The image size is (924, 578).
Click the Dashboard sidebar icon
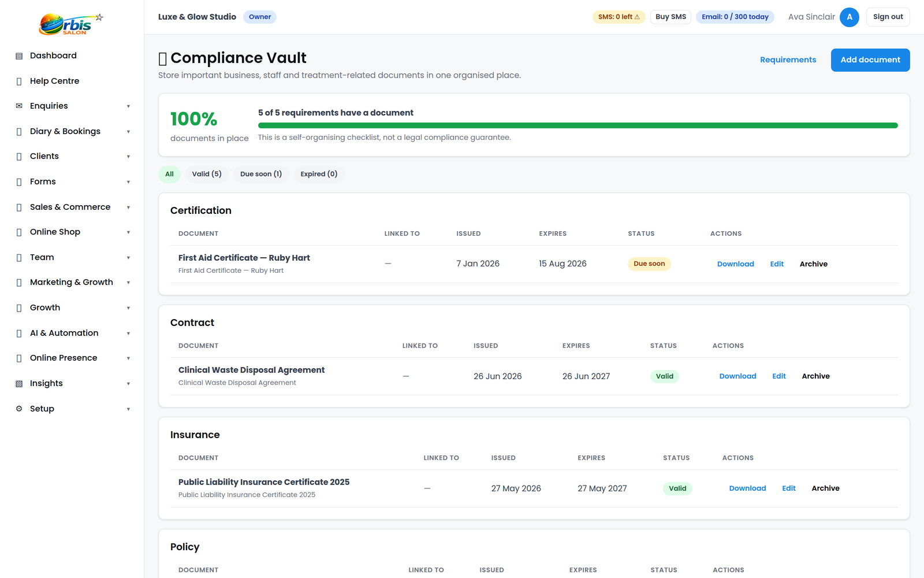[x=19, y=56]
